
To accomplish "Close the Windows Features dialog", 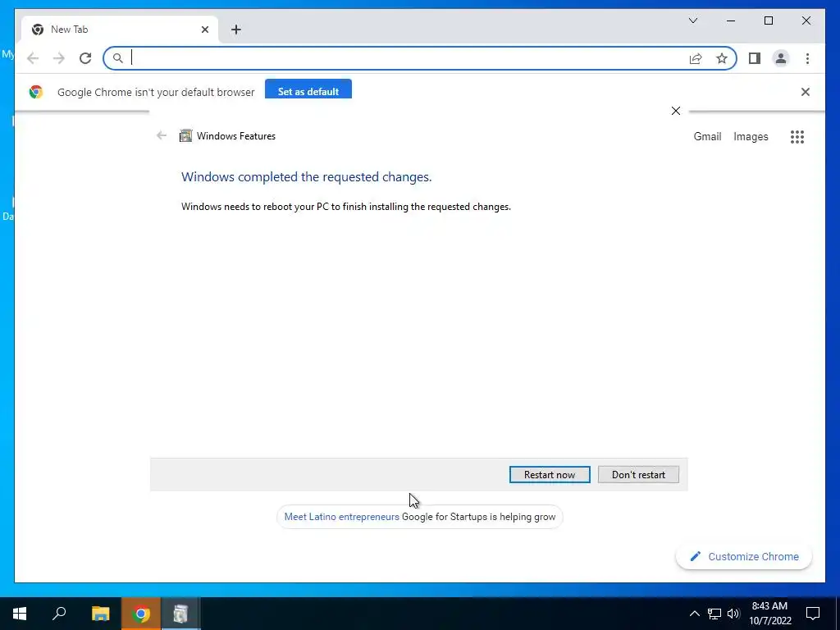I will (676, 111).
